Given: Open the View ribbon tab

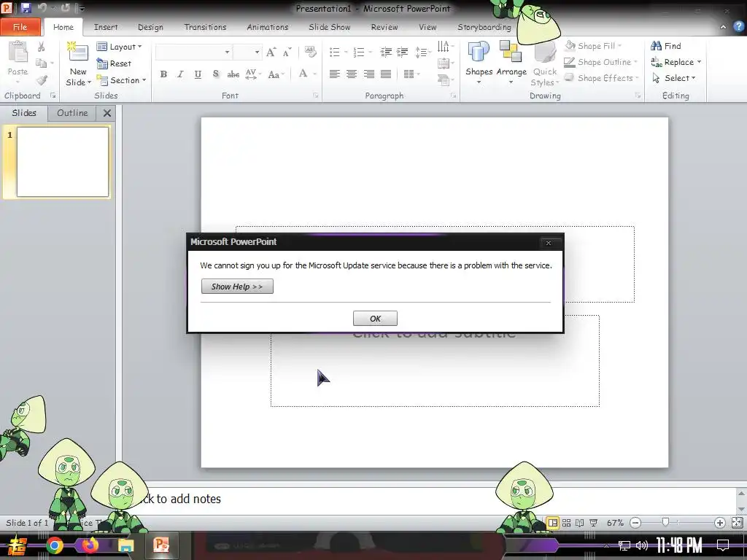Looking at the screenshot, I should tap(427, 27).
